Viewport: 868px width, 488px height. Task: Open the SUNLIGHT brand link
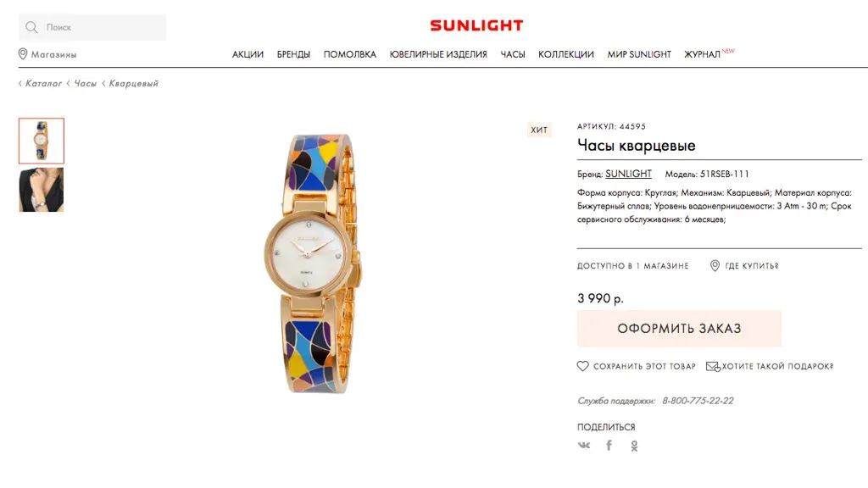(x=628, y=174)
